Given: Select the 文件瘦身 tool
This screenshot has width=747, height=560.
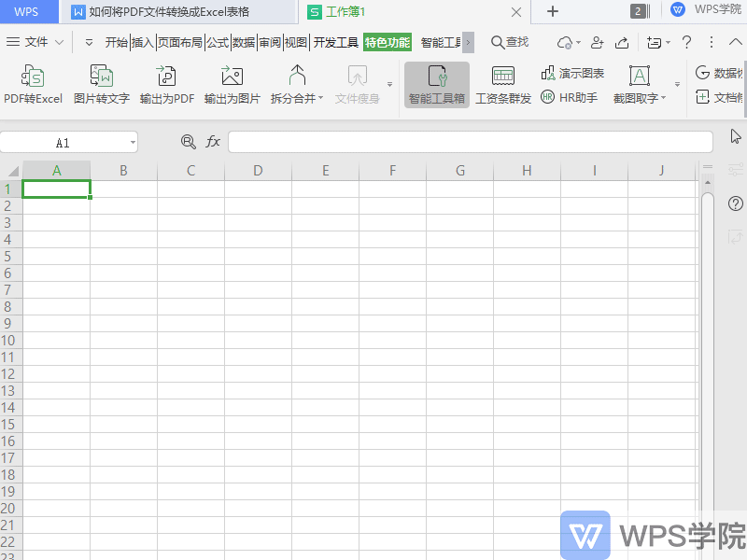Looking at the screenshot, I should [x=357, y=85].
